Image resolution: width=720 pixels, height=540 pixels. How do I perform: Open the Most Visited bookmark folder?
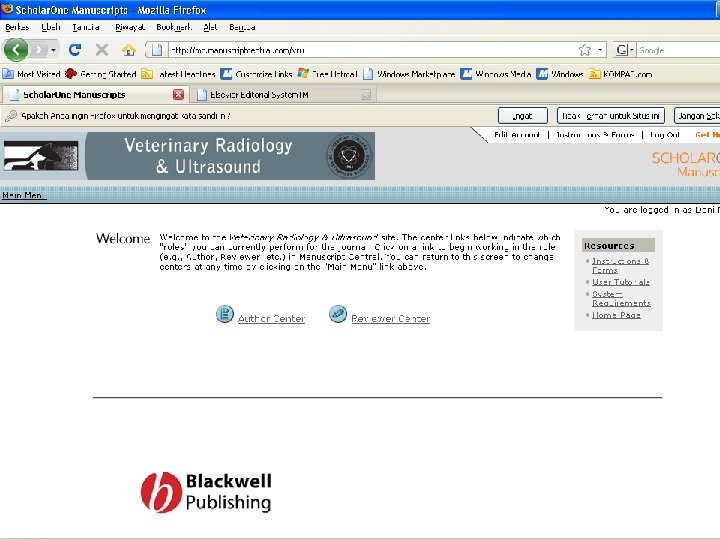click(x=31, y=74)
